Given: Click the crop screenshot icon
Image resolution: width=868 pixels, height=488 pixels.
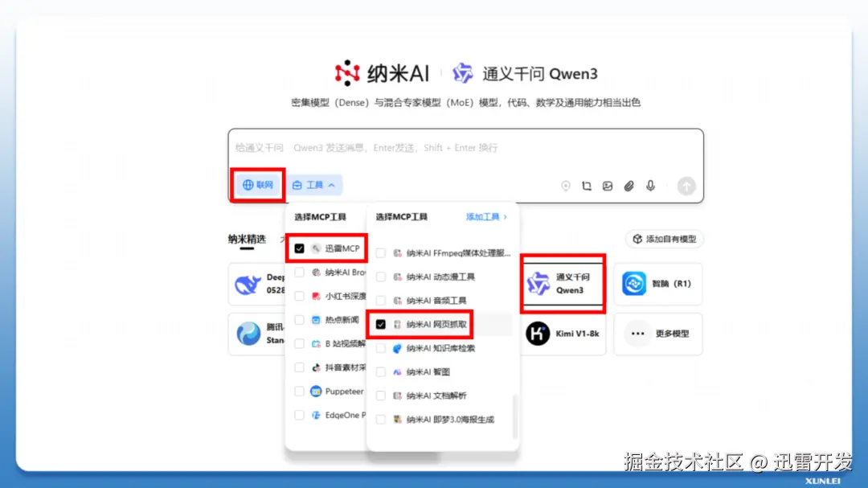Looking at the screenshot, I should [586, 187].
